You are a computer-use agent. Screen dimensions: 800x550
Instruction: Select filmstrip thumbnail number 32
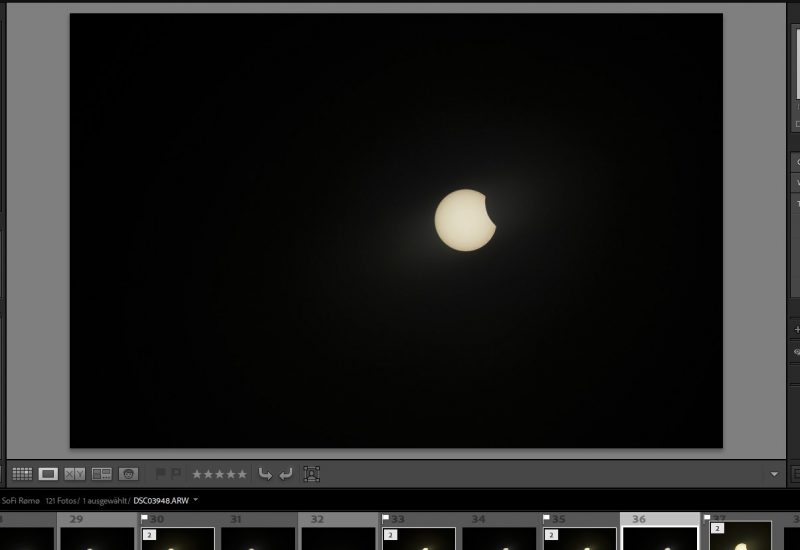(337, 539)
